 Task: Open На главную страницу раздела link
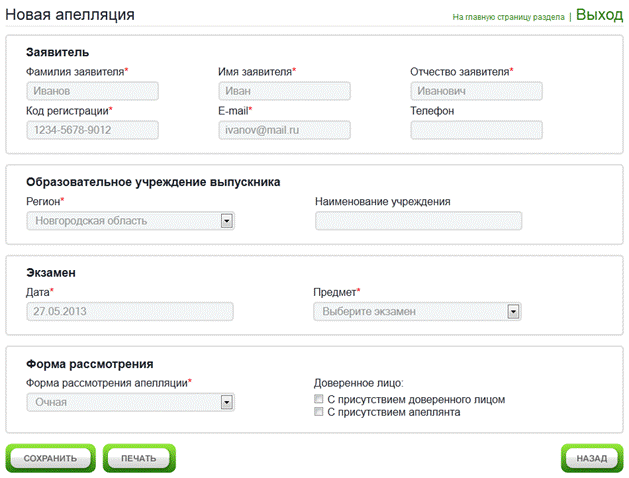(508, 17)
